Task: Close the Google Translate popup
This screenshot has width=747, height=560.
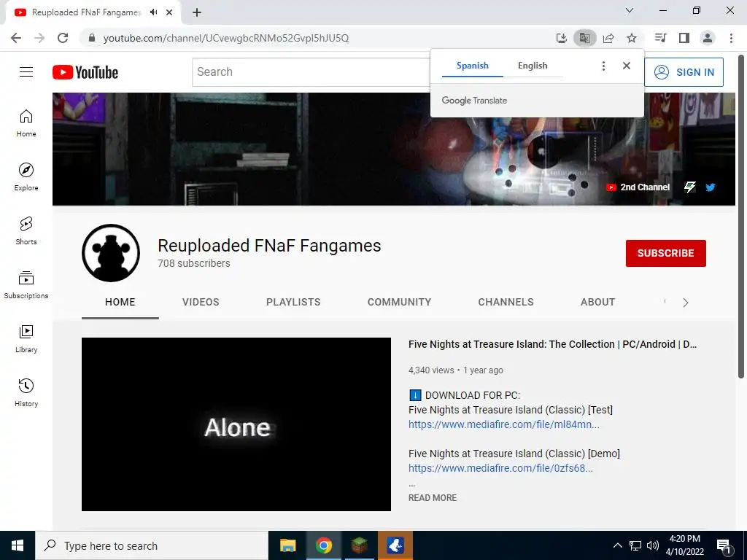Action: 627,66
